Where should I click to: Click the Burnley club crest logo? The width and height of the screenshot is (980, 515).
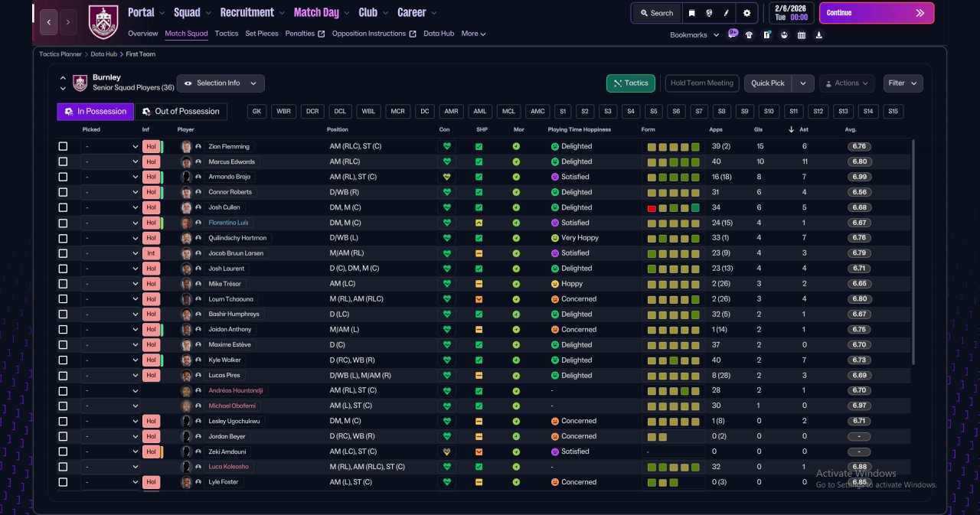click(x=103, y=21)
